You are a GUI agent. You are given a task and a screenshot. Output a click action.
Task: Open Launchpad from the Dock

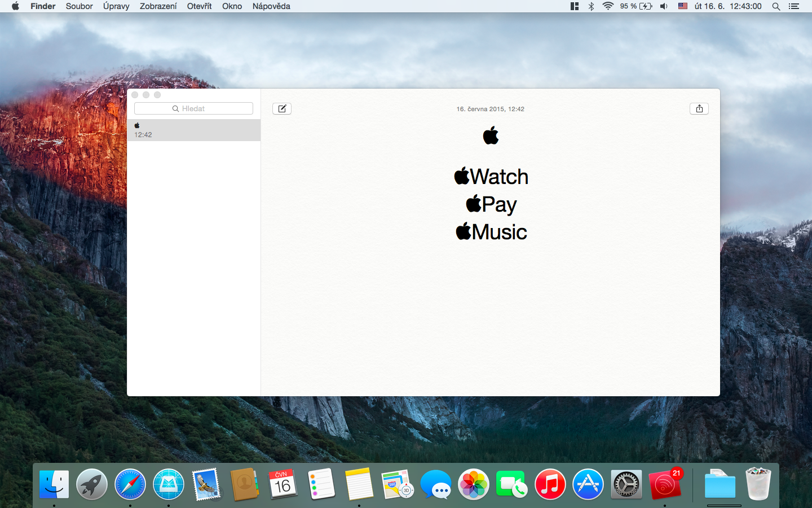click(x=92, y=484)
